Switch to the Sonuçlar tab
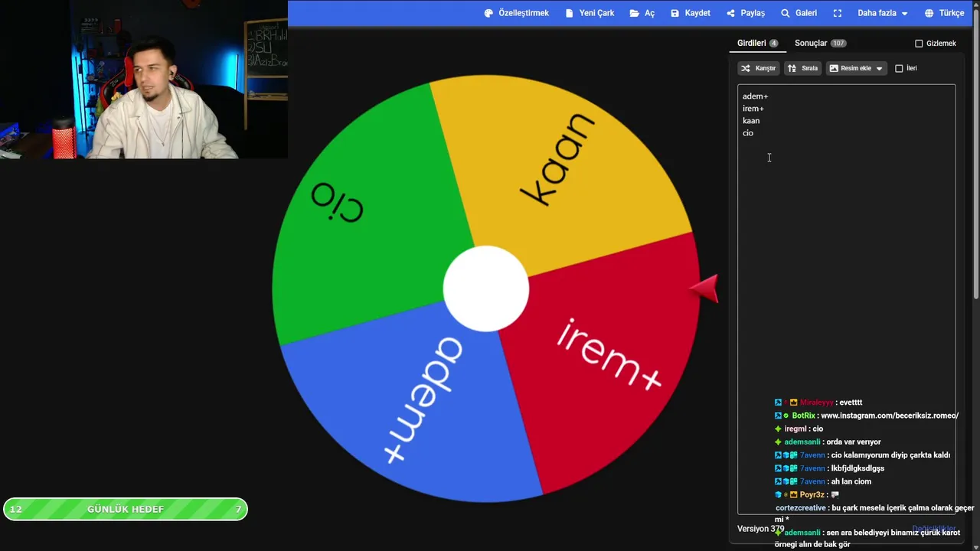Viewport: 980px width, 551px height. pyautogui.click(x=820, y=44)
